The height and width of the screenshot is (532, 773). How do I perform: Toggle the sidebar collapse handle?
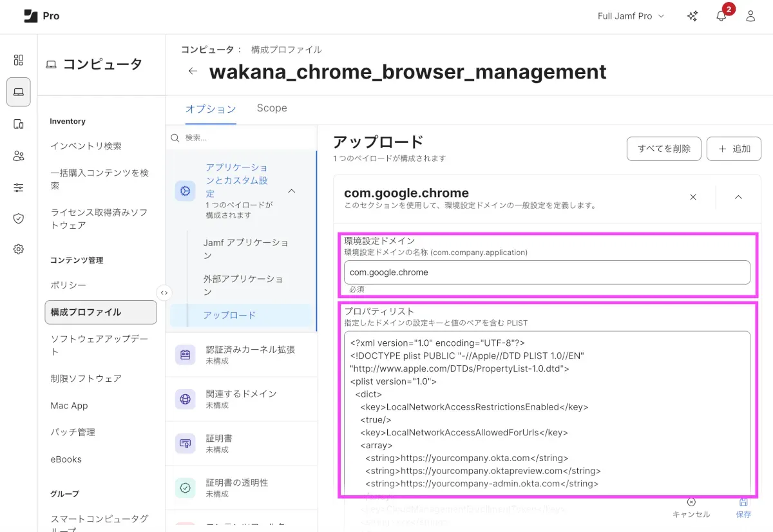point(164,292)
